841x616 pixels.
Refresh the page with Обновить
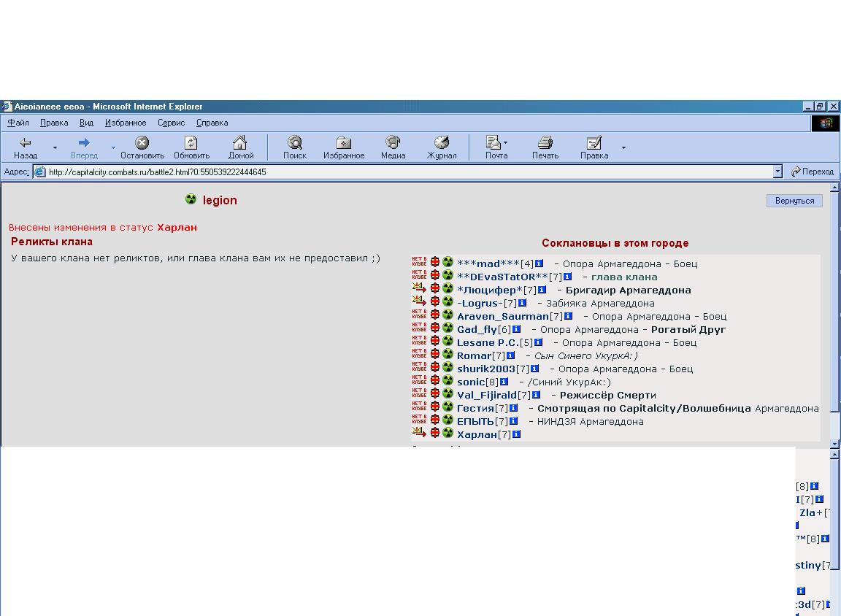click(x=191, y=148)
